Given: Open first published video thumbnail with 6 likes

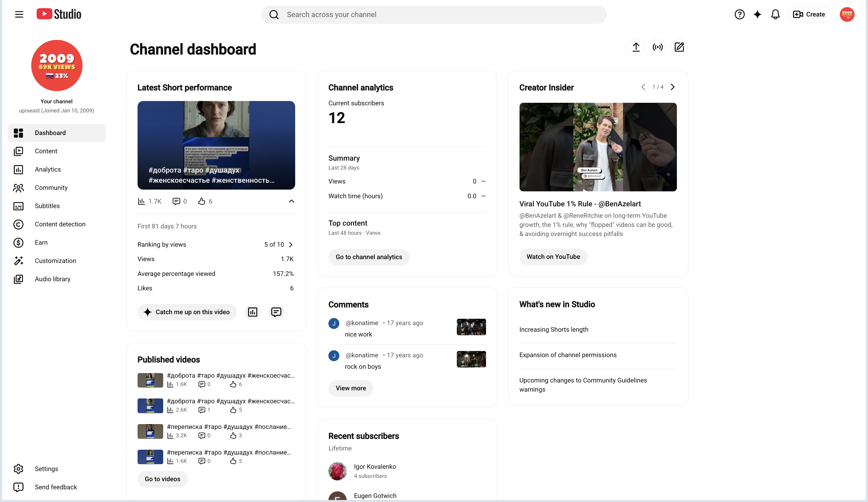Looking at the screenshot, I should coord(150,380).
